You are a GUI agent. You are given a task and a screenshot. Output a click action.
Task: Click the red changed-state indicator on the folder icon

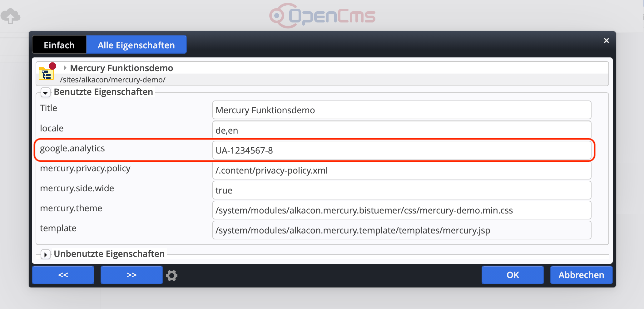pyautogui.click(x=52, y=66)
